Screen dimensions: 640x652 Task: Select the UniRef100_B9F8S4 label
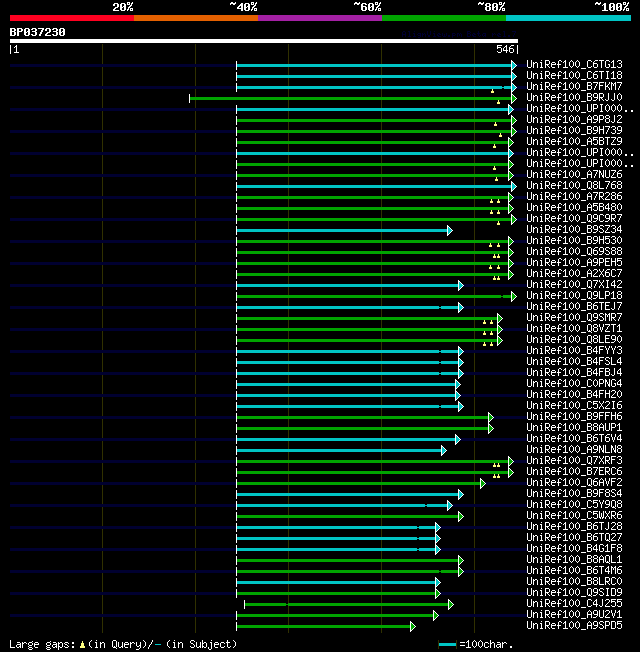(x=574, y=494)
